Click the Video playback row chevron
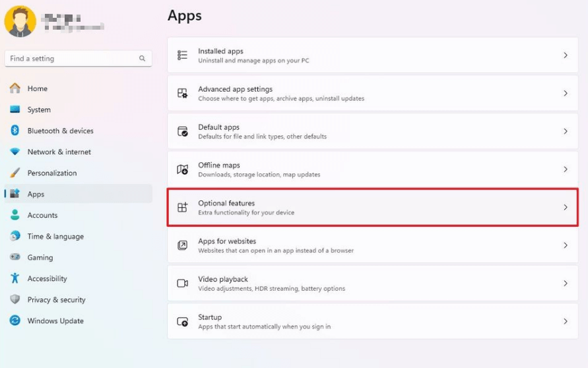The width and height of the screenshot is (588, 368). pyautogui.click(x=566, y=284)
